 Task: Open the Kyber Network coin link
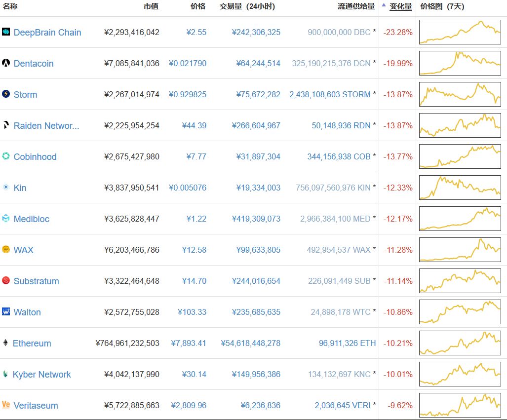pyautogui.click(x=42, y=374)
